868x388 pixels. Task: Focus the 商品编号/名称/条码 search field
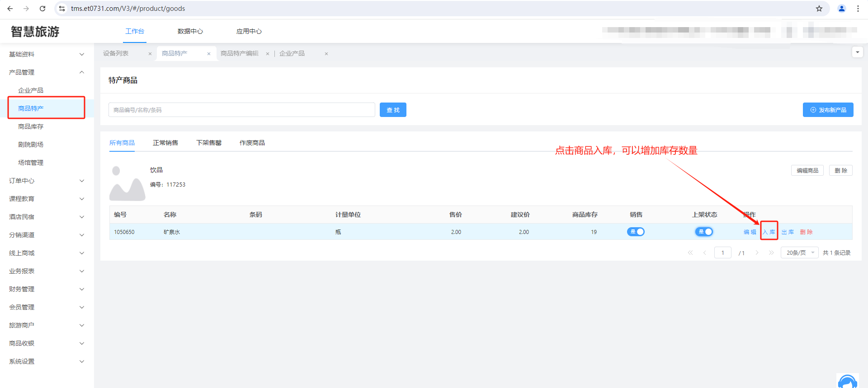241,110
